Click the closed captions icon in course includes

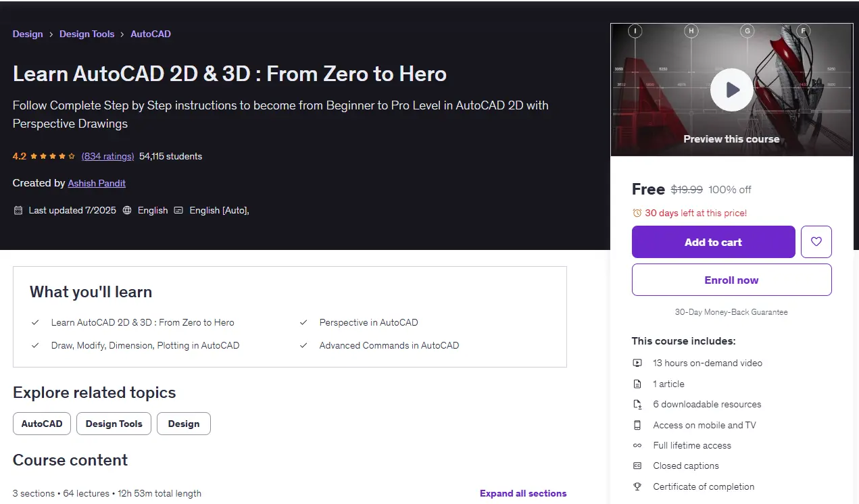point(637,465)
